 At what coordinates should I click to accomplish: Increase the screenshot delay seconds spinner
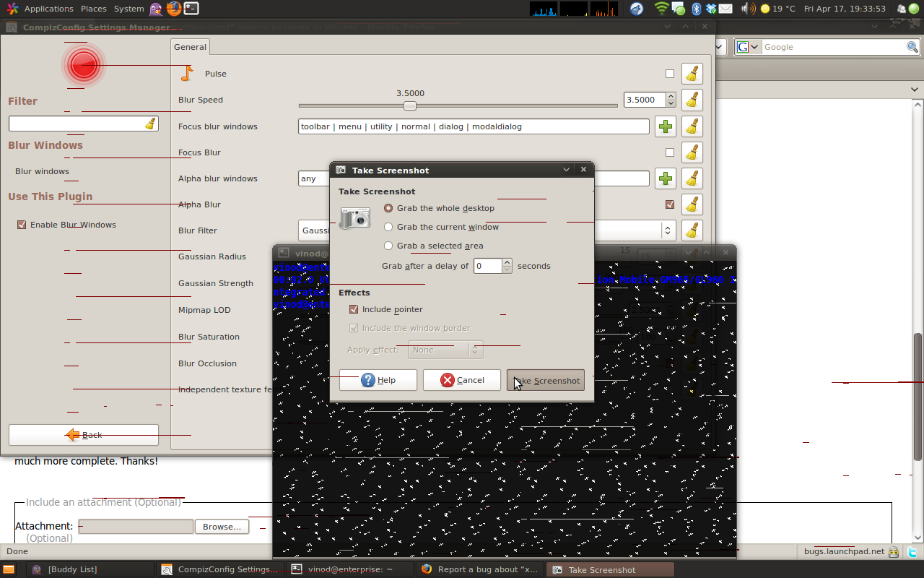(507, 262)
